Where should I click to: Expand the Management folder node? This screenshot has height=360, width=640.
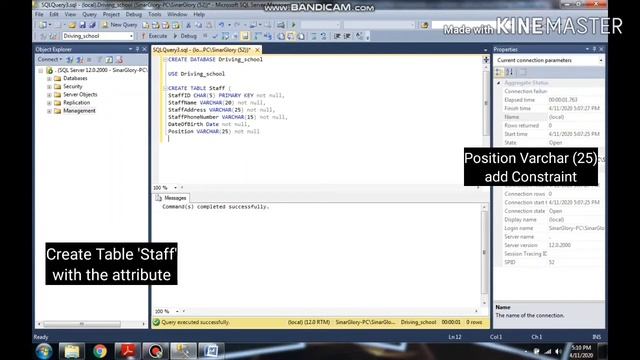coord(49,111)
